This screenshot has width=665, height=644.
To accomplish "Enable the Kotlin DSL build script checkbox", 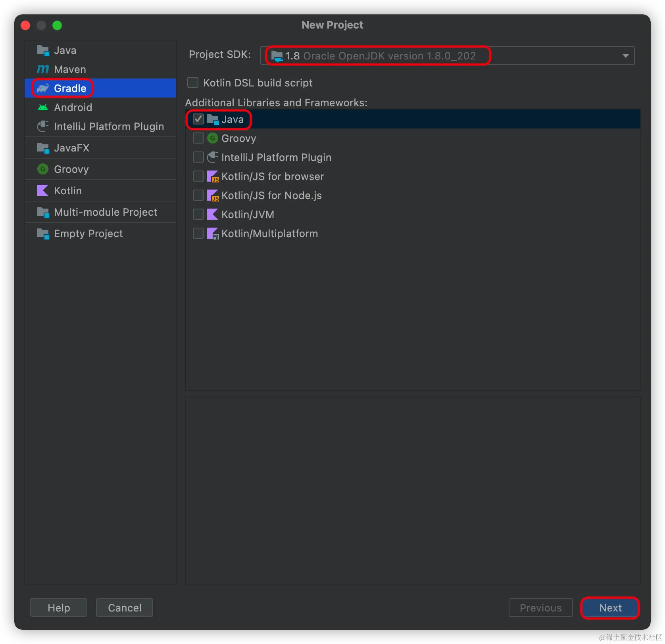I will (x=193, y=82).
